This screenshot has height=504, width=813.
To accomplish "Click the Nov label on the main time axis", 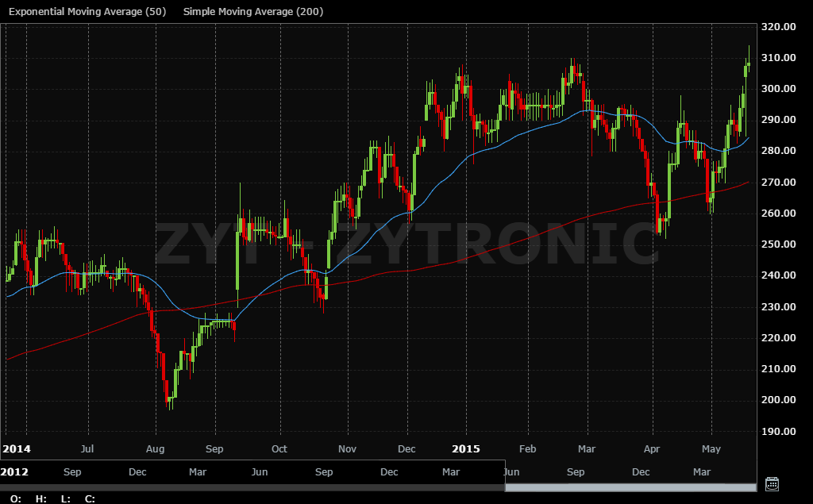I will pyautogui.click(x=347, y=449).
